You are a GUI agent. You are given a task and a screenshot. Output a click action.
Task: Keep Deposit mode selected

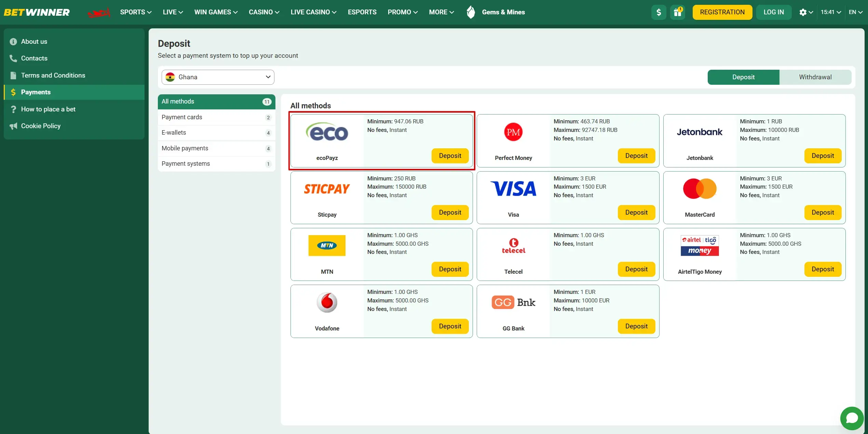(x=744, y=77)
